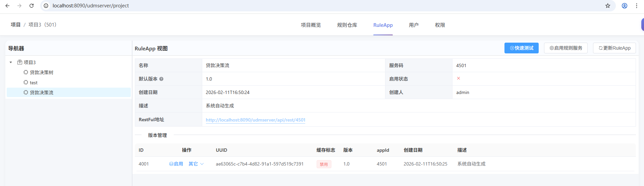Open the browser three-dot menu
This screenshot has height=186, width=644.
[636, 6]
